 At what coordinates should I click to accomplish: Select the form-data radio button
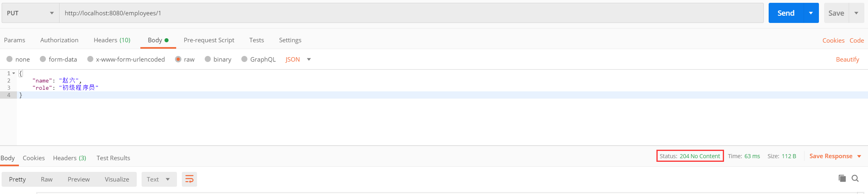(x=43, y=59)
